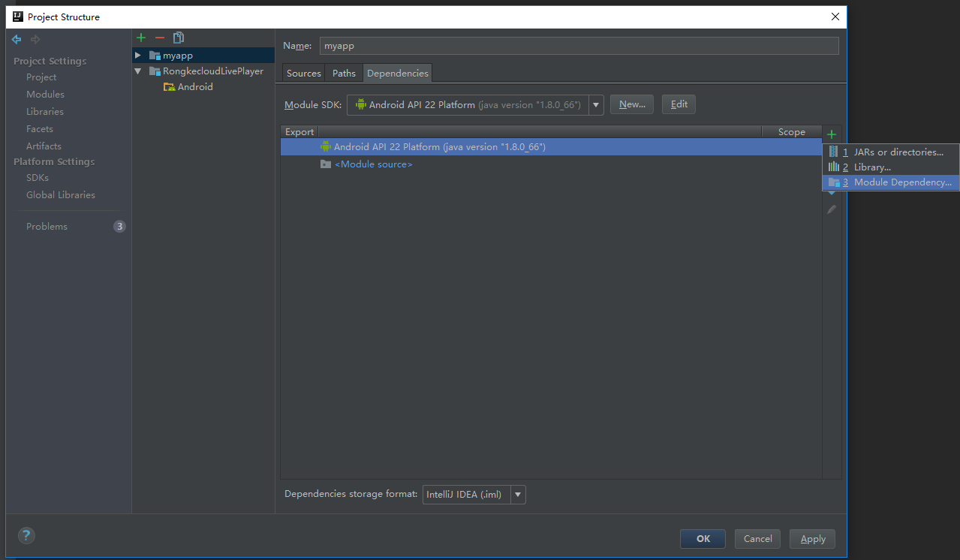Screen dimensions: 960x560
Task: Select the Android API 22 Platform dependency row
Action: [x=551, y=147]
